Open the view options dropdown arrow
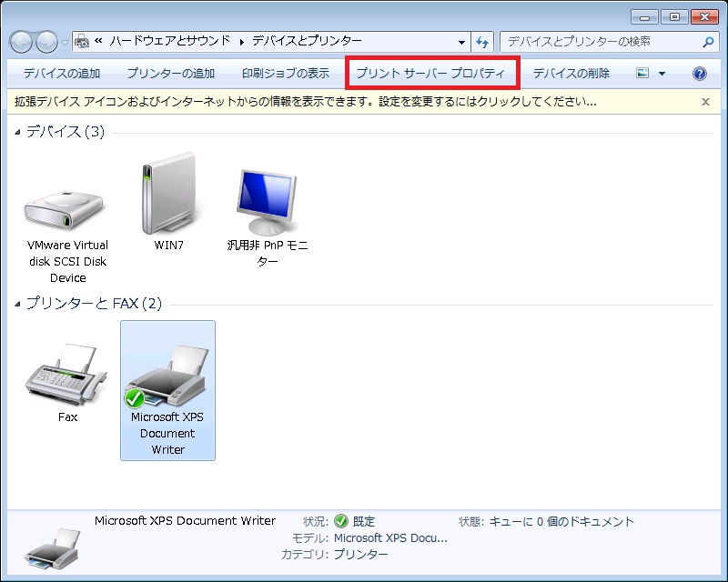The image size is (728, 582). pyautogui.click(x=662, y=74)
